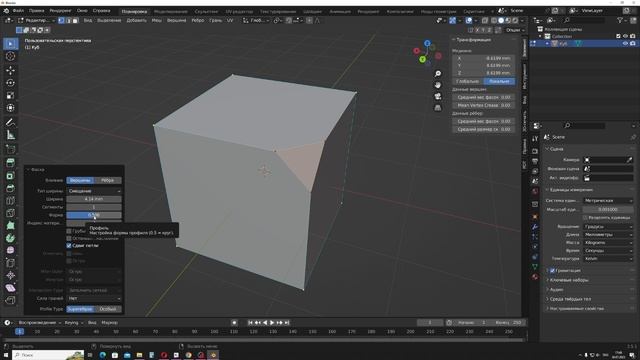Screen dimensions: 640x360
Task: Select the Extrude Region tool
Action: tap(11, 163)
